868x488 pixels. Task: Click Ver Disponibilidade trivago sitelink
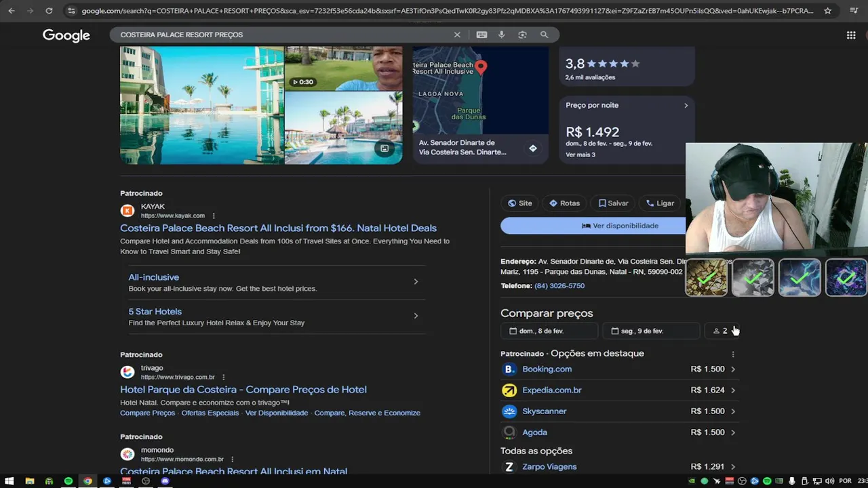277,413
